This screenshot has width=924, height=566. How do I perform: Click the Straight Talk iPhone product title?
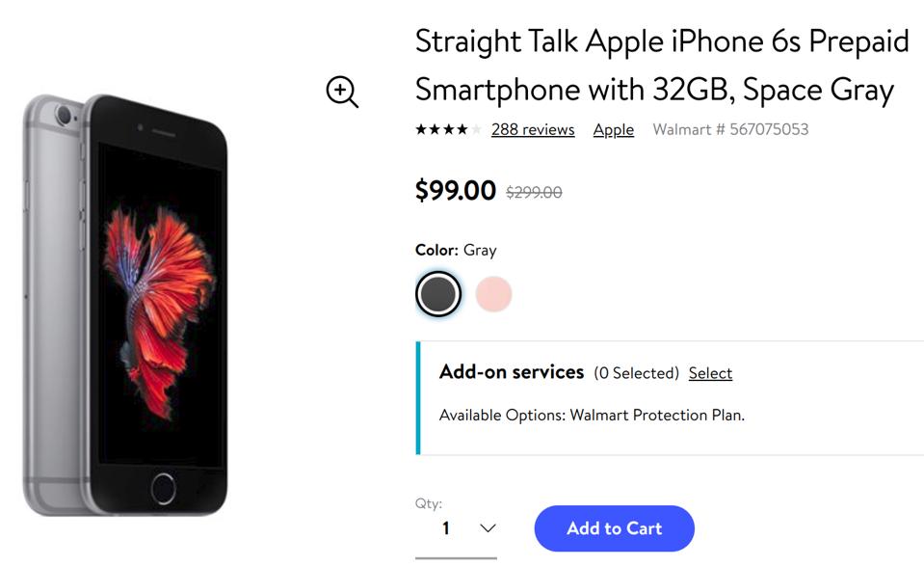click(662, 66)
